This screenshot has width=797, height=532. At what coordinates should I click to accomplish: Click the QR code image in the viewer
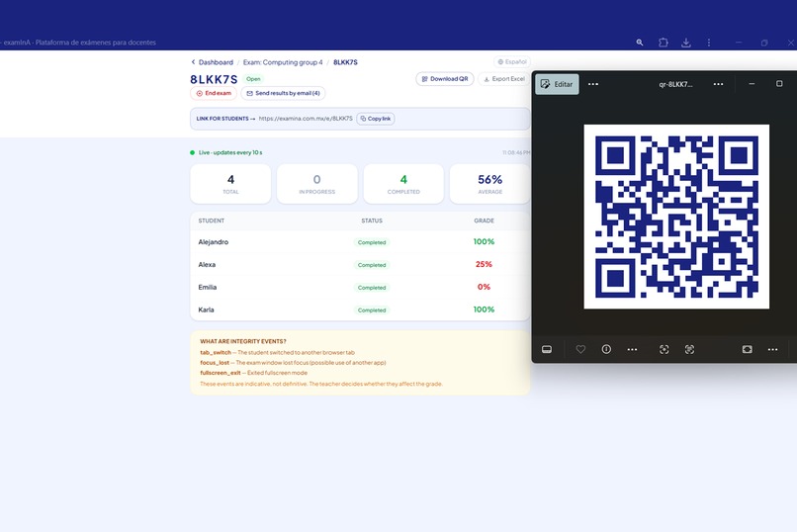(676, 217)
